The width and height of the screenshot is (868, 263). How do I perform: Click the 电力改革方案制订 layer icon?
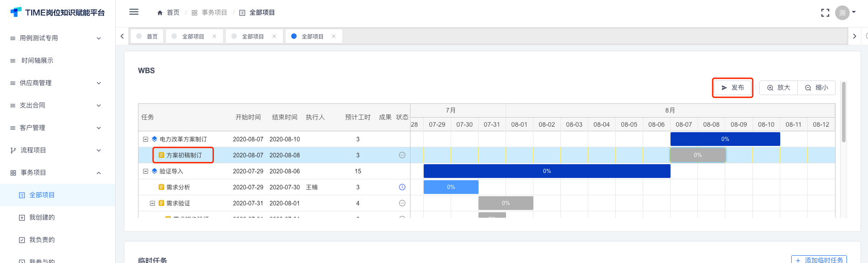coord(154,139)
